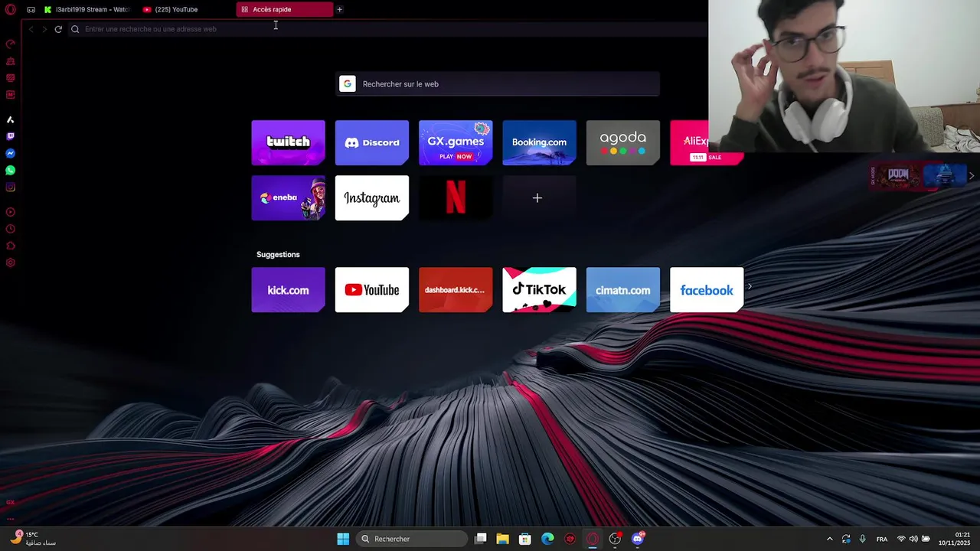This screenshot has height=551, width=980.
Task: Change the FRA keyboard language
Action: point(882,539)
